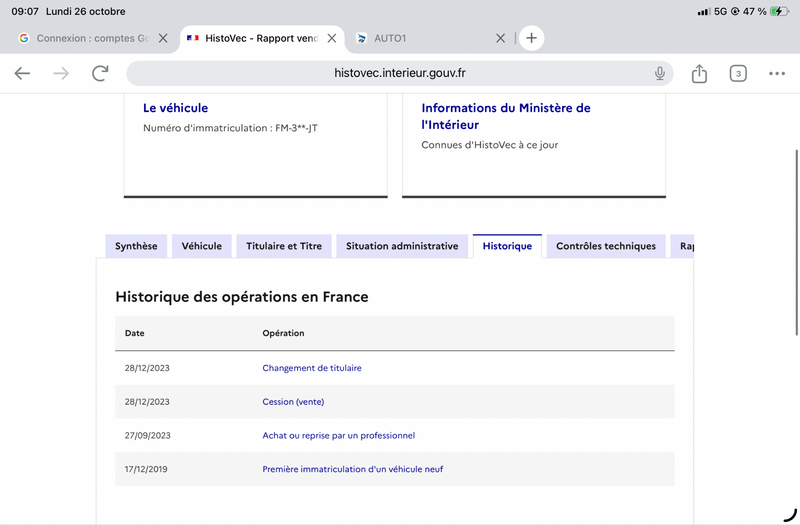Click the 17/12/2019 date cell
Viewport: 800px width, 525px height.
[x=146, y=469]
